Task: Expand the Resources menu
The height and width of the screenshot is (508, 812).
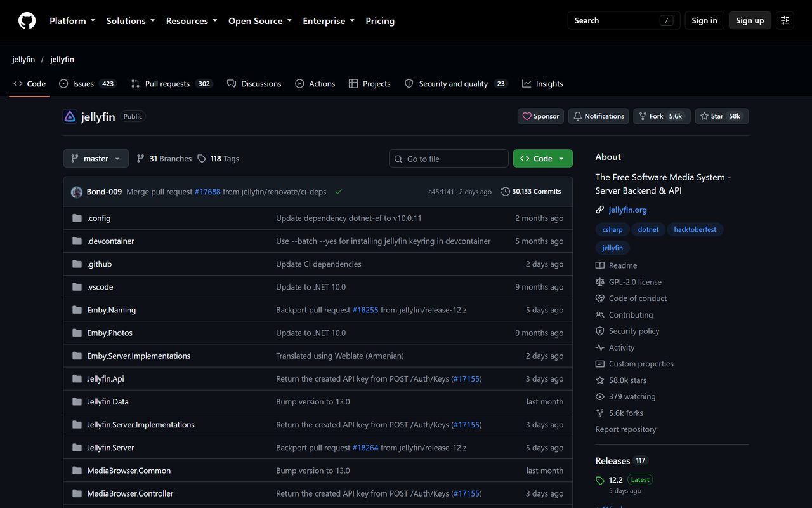Action: (x=192, y=20)
